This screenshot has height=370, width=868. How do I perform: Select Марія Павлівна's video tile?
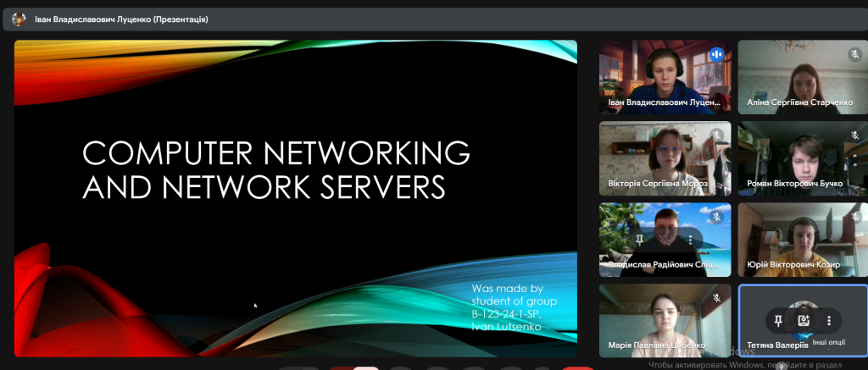pyautogui.click(x=665, y=318)
